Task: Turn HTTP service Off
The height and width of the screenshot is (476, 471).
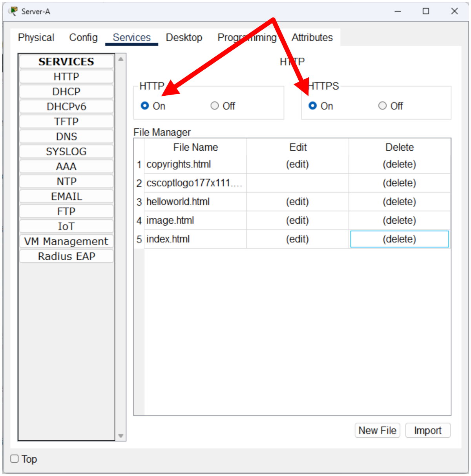Action: point(215,106)
